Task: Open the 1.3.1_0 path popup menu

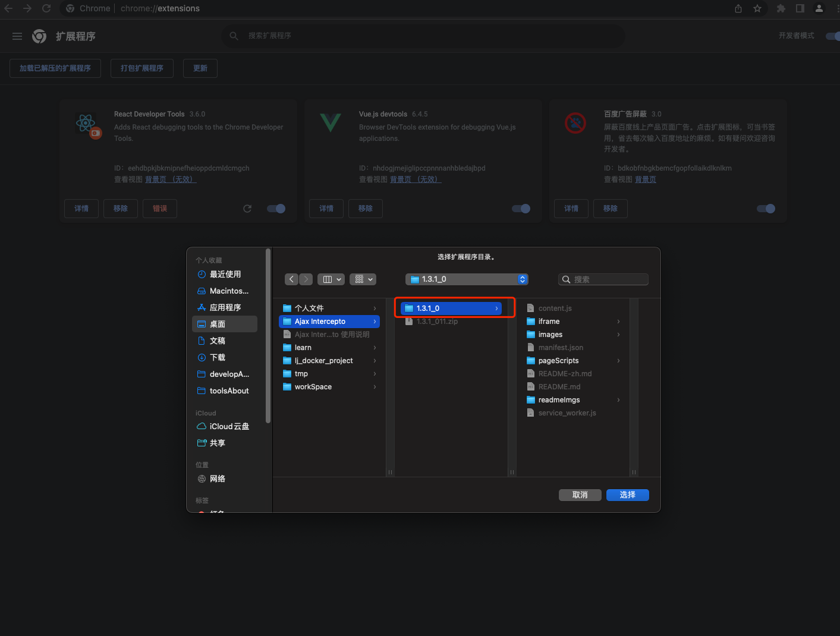Action: pyautogui.click(x=467, y=279)
